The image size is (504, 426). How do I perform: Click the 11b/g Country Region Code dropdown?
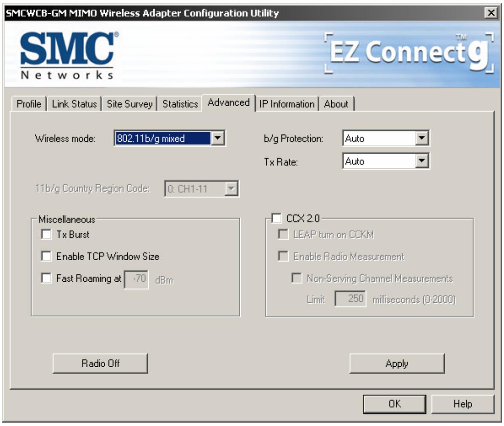coord(202,189)
